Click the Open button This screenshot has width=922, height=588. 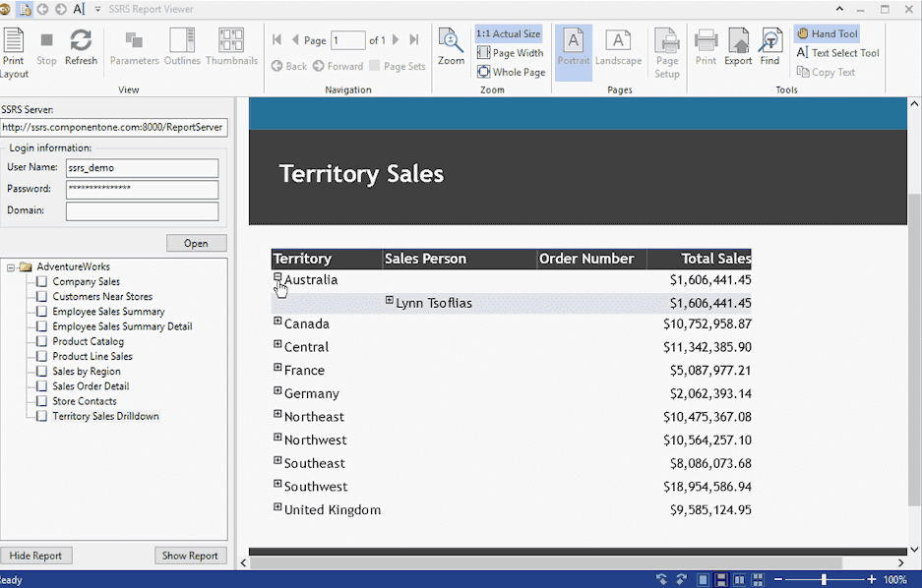197,243
